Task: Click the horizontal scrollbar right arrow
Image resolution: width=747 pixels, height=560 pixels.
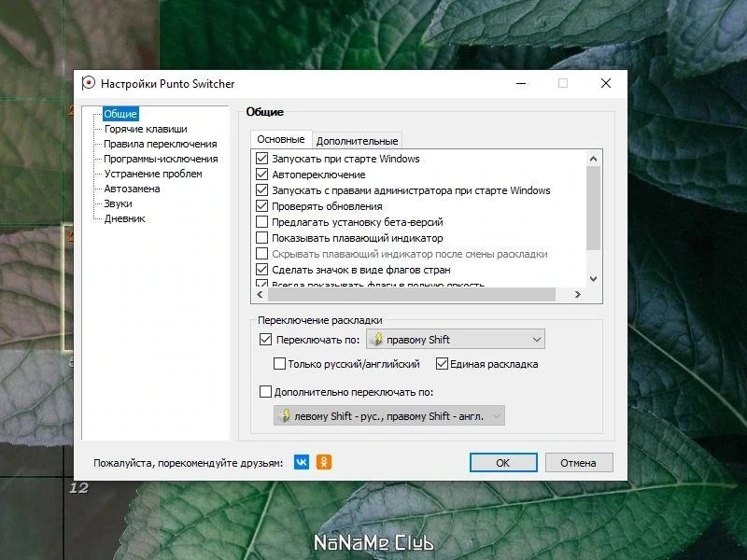Action: [x=578, y=294]
